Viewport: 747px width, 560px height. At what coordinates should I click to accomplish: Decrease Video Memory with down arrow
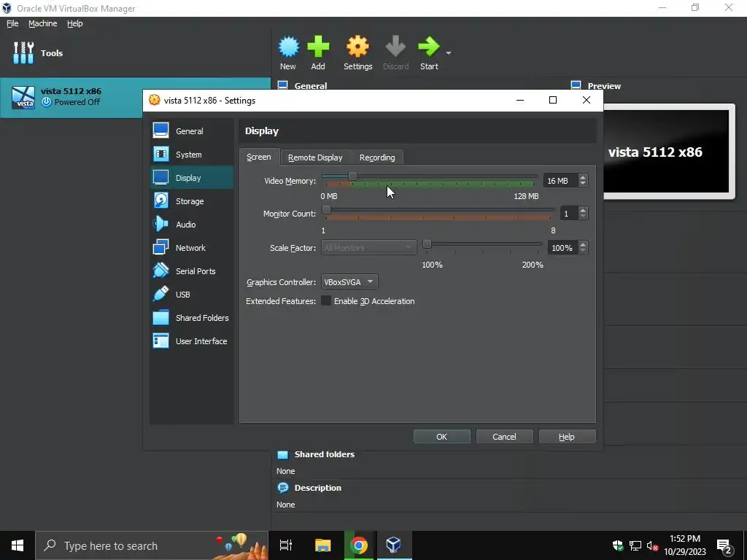pos(583,183)
